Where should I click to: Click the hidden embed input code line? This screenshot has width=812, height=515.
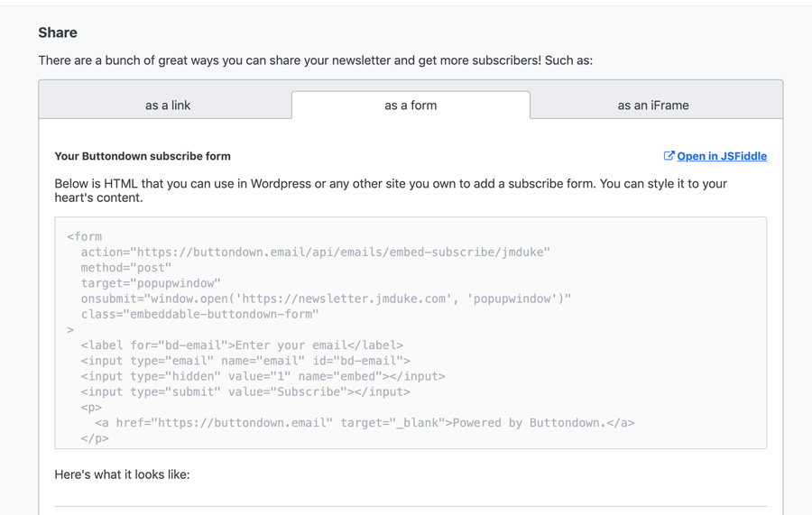point(263,377)
